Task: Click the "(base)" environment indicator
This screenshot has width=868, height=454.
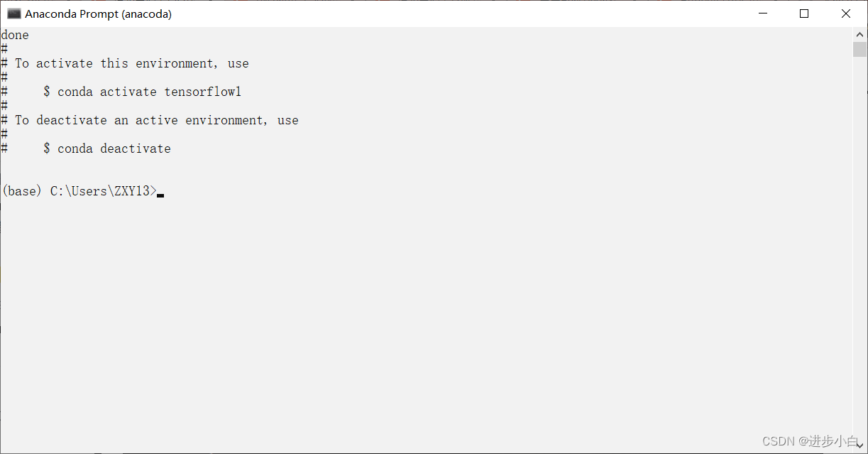Action: coord(22,191)
